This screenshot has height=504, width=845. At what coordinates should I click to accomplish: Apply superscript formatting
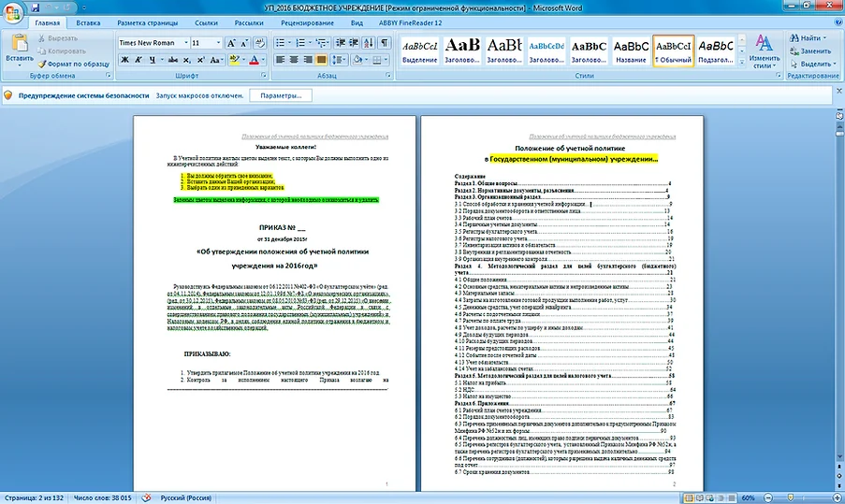(200, 60)
